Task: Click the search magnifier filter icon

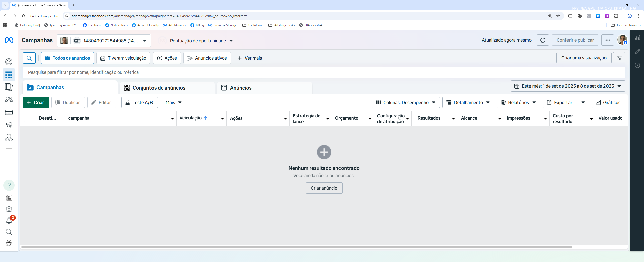Action: [x=29, y=58]
